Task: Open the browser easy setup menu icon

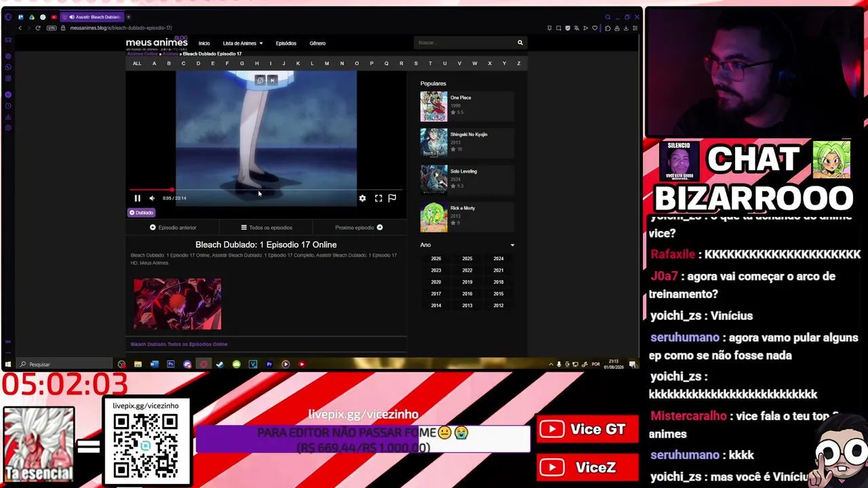Action: click(x=635, y=28)
